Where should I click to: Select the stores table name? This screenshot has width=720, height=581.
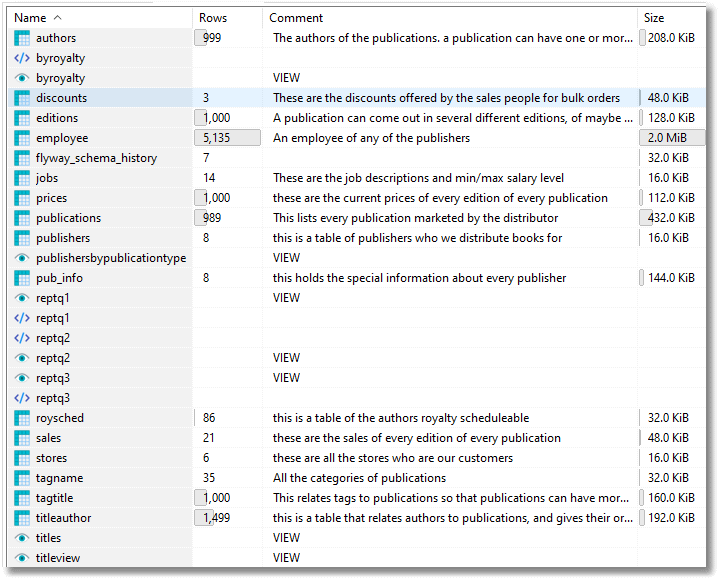51,458
